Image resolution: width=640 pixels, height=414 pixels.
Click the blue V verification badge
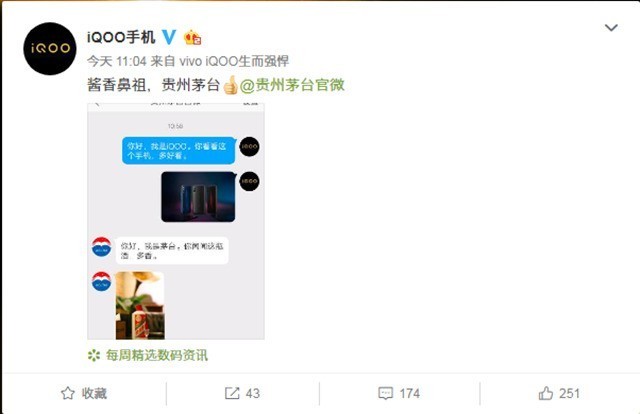click(169, 37)
